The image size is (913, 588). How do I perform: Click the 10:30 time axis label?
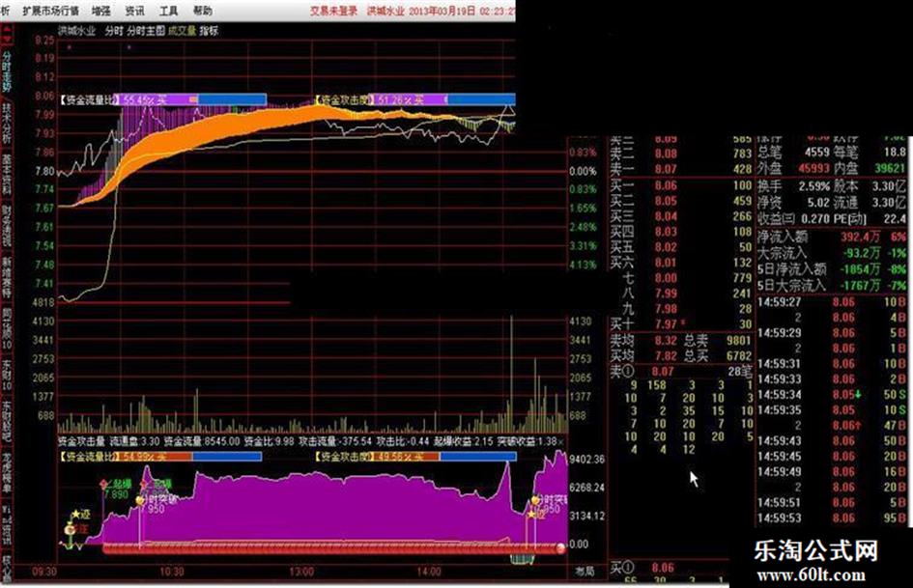(172, 572)
